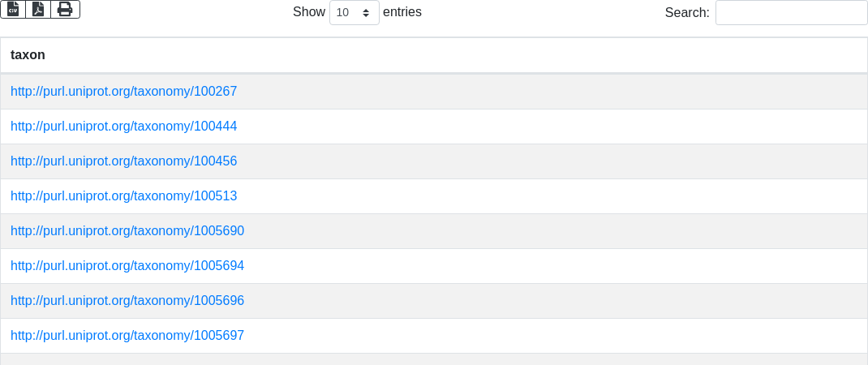Click the "Show" label before the dropdown
This screenshot has width=868, height=365.
[309, 12]
